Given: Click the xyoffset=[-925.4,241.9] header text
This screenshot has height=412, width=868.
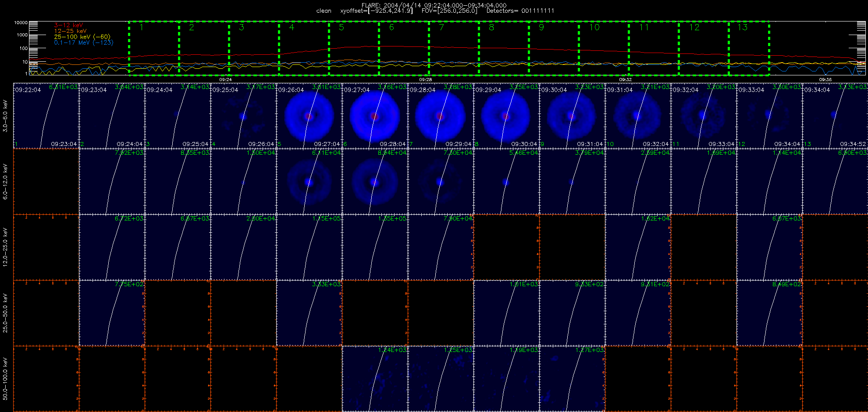Looking at the screenshot, I should [x=377, y=11].
